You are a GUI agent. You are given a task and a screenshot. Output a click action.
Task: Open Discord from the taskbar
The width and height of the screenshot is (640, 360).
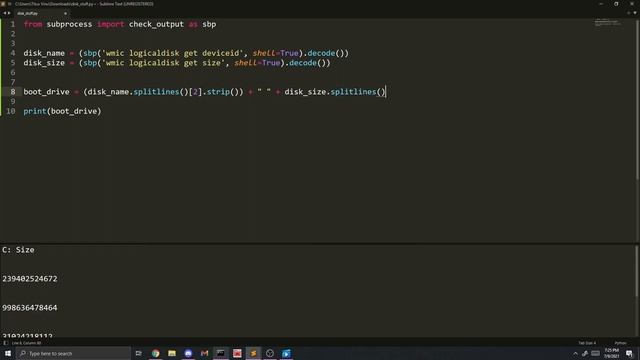point(188,353)
